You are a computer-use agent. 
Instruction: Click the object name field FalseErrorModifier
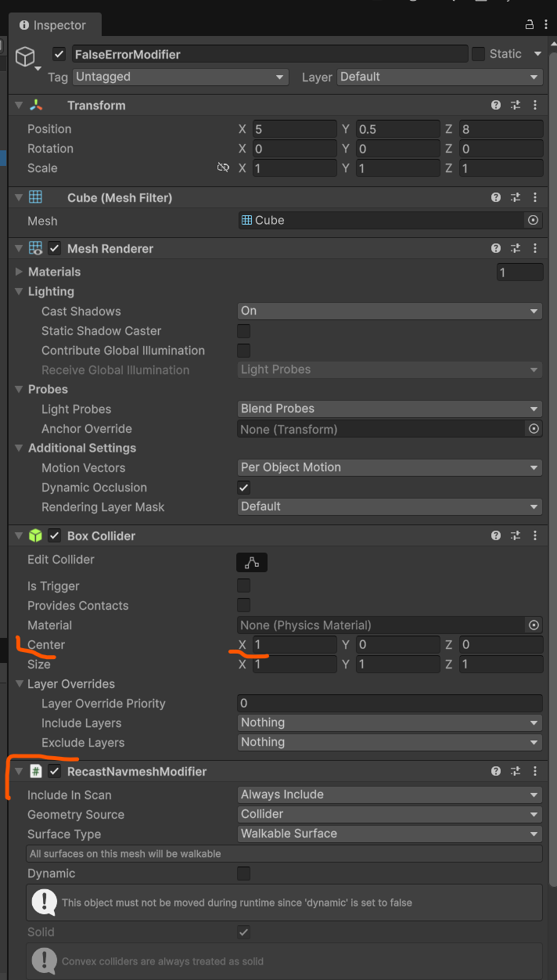pos(268,54)
